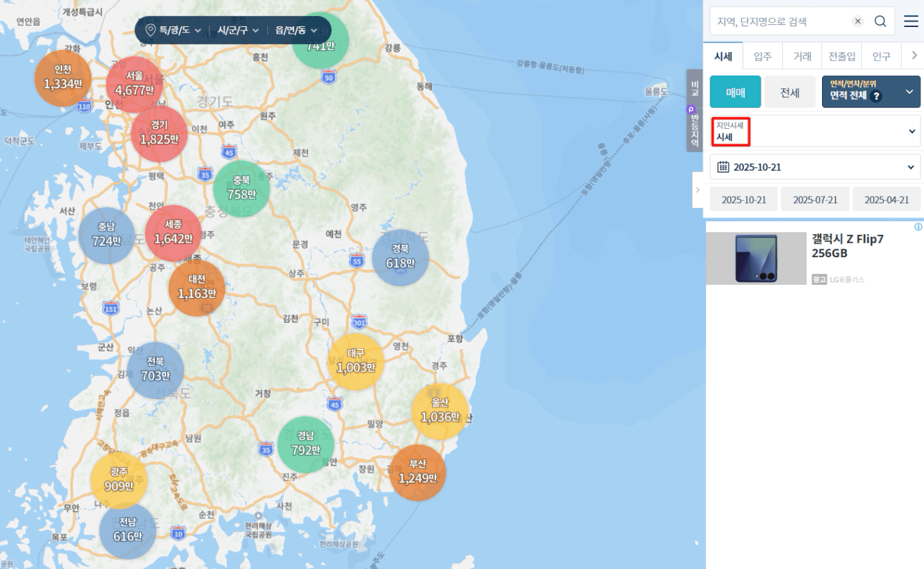
Task: Toggle the 비교 side tab
Action: (x=695, y=87)
